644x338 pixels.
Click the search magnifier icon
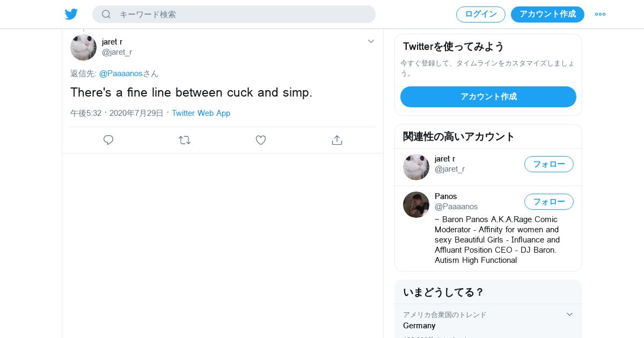(106, 14)
